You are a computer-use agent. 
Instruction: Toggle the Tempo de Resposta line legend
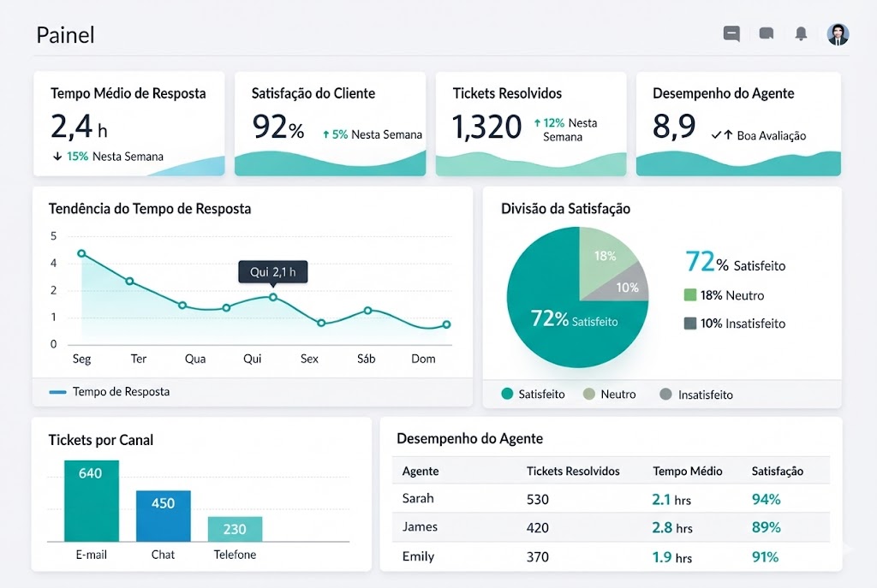click(110, 392)
